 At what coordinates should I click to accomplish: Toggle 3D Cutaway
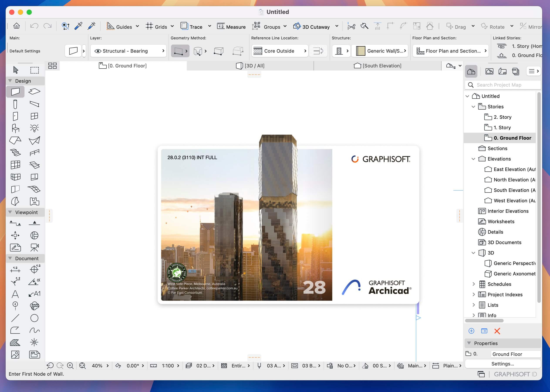click(x=311, y=26)
